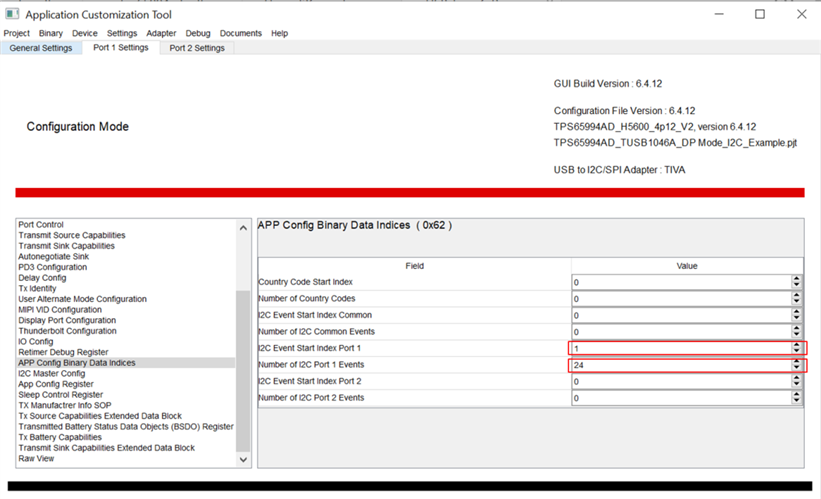Select Autonegotiate Sink entry
The width and height of the screenshot is (821, 499).
(x=53, y=257)
